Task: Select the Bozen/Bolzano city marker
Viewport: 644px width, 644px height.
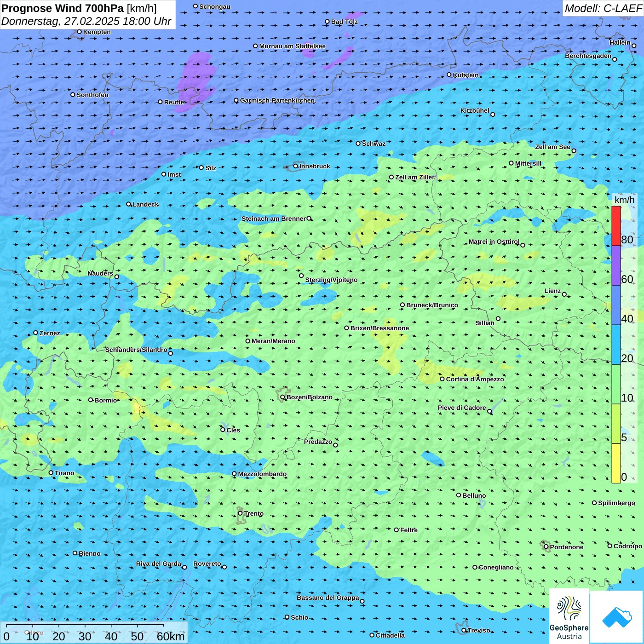Action: click(x=282, y=397)
